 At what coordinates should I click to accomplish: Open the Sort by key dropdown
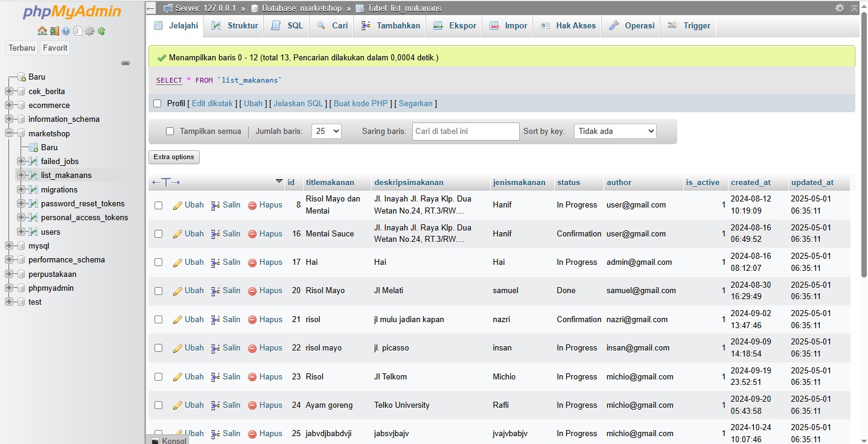click(x=614, y=132)
